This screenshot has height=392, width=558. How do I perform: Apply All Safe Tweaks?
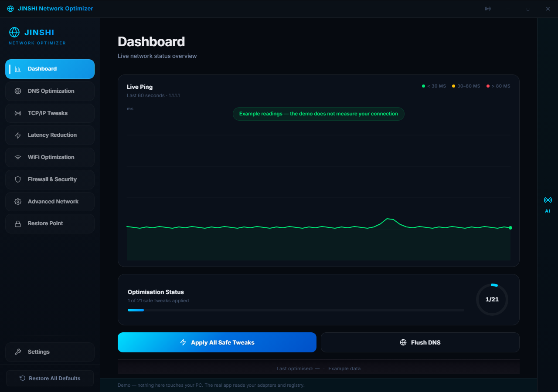pyautogui.click(x=217, y=342)
